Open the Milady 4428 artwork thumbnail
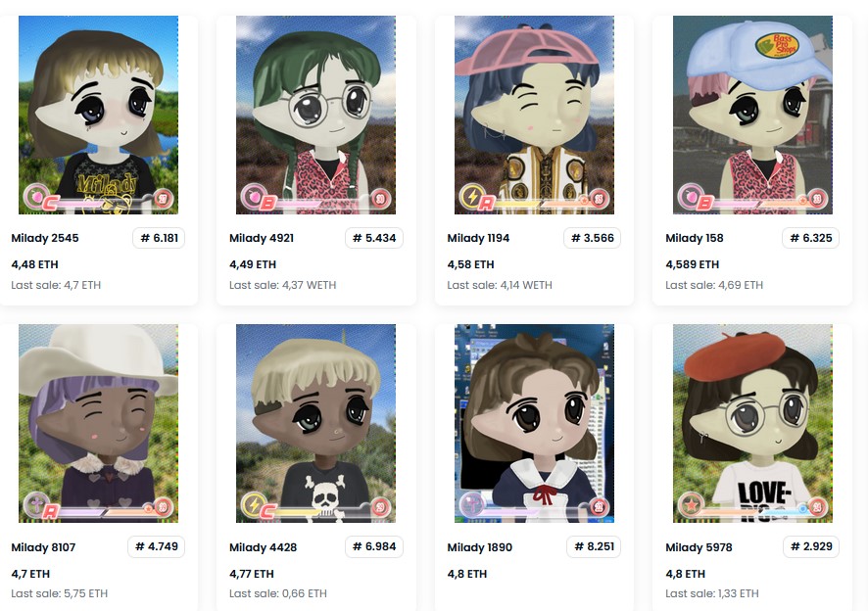The image size is (868, 611). pos(316,423)
